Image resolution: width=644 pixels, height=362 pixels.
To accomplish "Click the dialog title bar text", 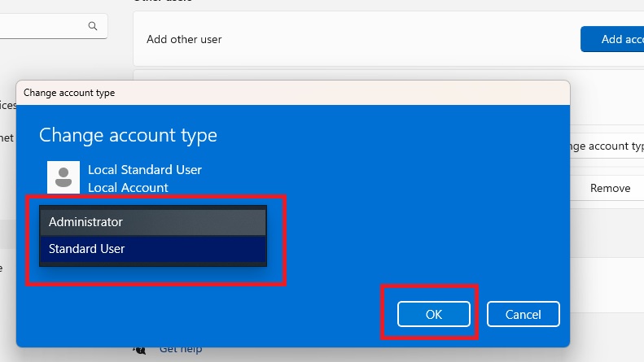I will (x=69, y=93).
